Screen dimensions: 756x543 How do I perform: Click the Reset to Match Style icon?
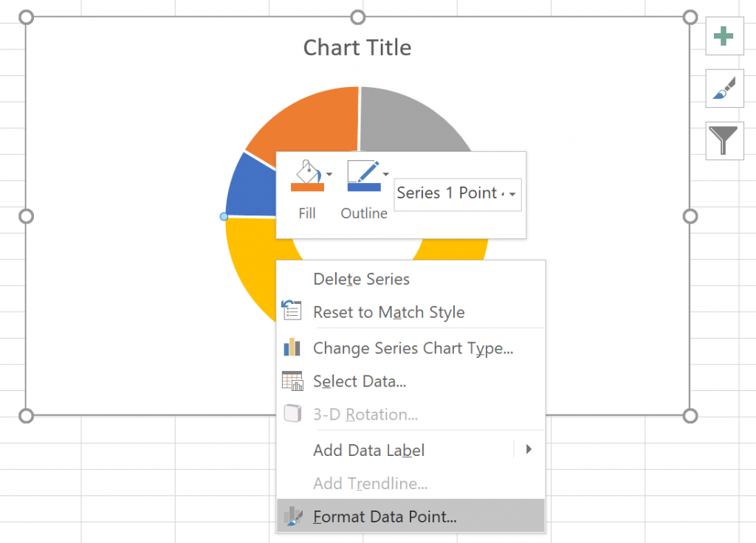point(292,311)
